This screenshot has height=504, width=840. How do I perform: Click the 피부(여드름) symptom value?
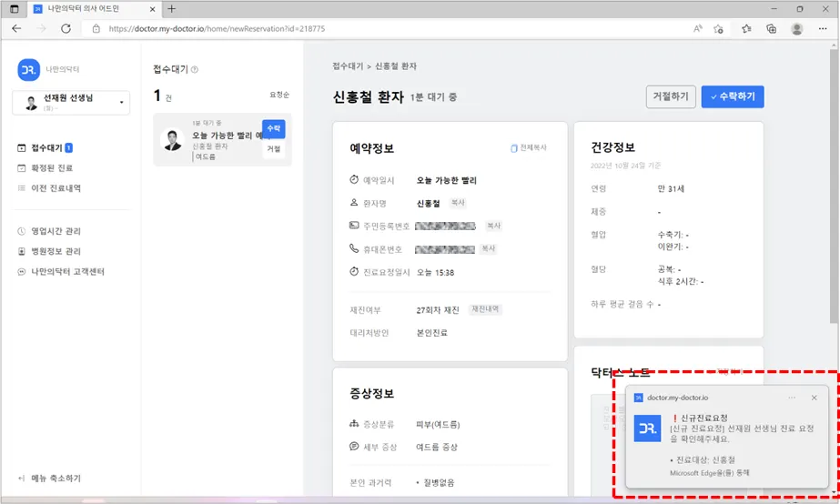click(x=439, y=425)
